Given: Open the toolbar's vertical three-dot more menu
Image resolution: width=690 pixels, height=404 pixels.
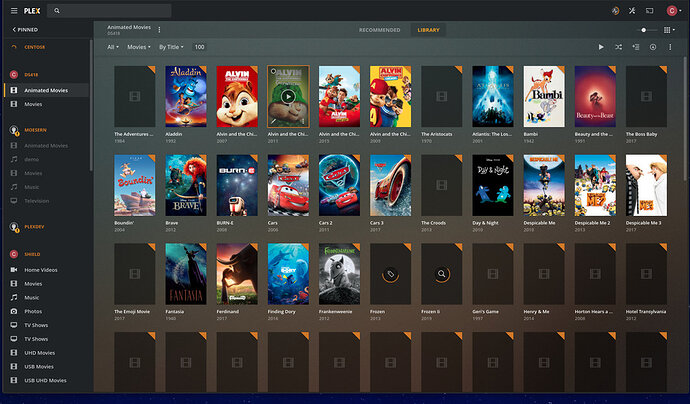Looking at the screenshot, I should (x=670, y=47).
